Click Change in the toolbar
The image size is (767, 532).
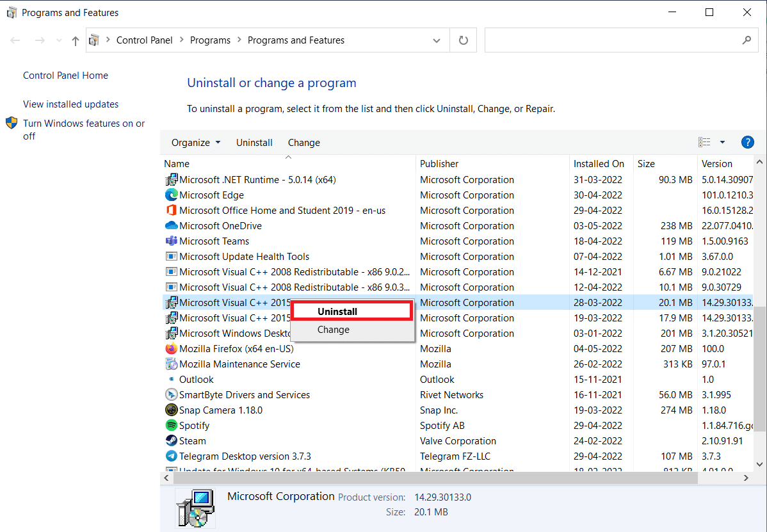(x=303, y=143)
